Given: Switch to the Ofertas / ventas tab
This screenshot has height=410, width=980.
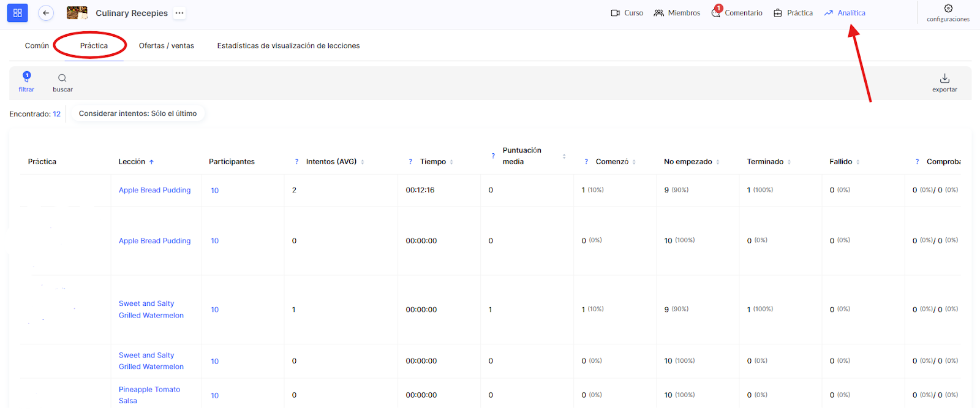Looking at the screenshot, I should pos(166,45).
